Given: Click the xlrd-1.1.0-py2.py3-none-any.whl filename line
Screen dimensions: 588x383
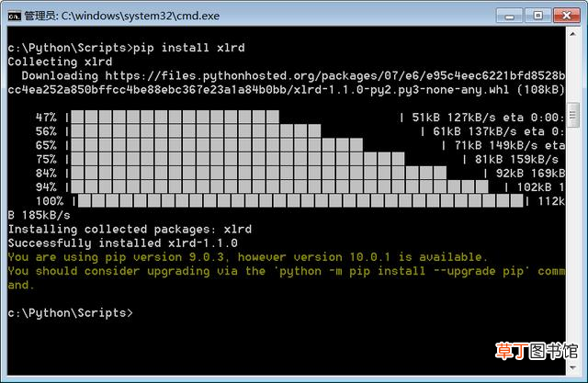Looking at the screenshot, I should (286, 90).
